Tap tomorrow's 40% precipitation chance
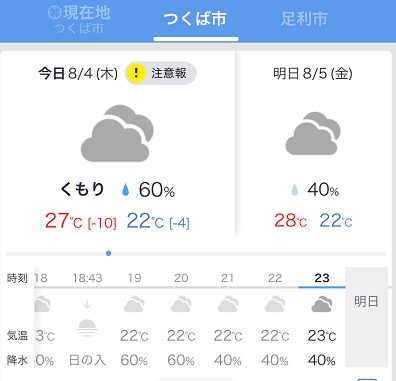 pyautogui.click(x=323, y=190)
